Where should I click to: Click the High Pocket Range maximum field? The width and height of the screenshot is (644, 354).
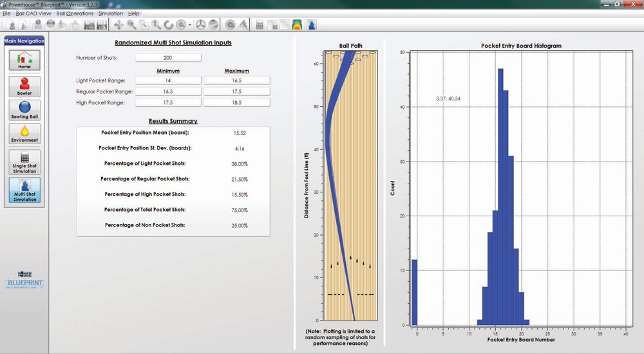[236, 102]
